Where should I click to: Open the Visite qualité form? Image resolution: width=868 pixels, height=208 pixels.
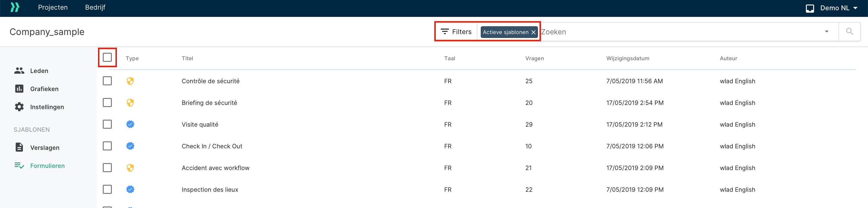point(200,125)
